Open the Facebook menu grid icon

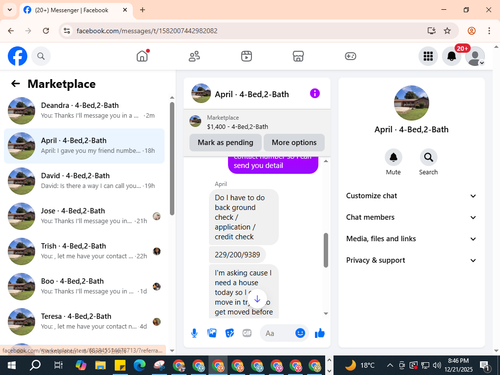(428, 56)
